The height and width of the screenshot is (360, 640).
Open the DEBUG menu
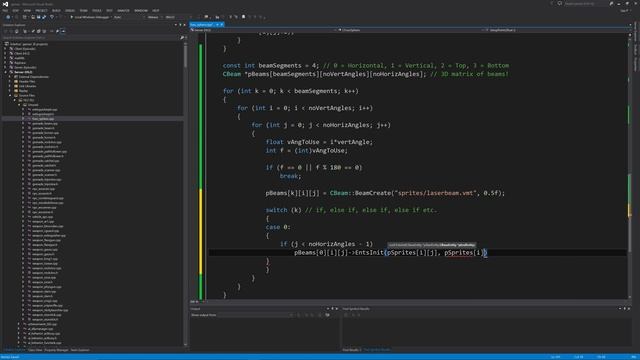[x=70, y=11]
